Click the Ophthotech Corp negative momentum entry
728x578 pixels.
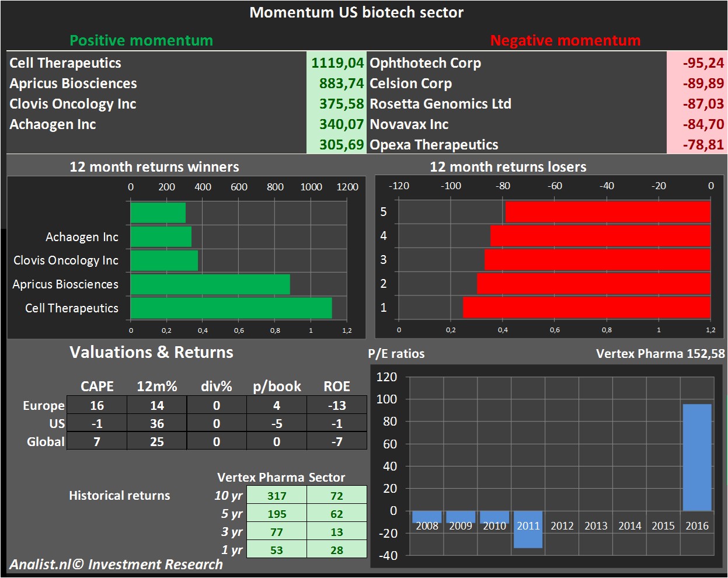pyautogui.click(x=424, y=62)
